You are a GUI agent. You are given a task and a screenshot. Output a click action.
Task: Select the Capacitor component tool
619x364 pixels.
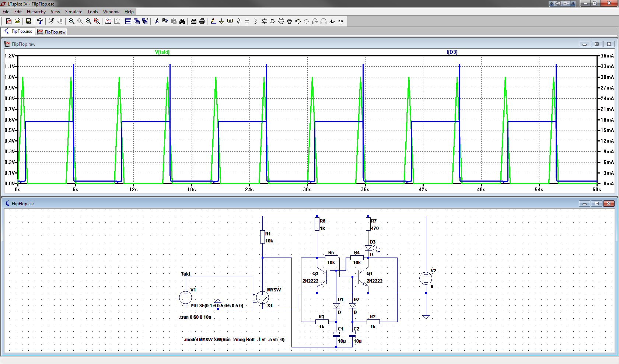point(247,21)
